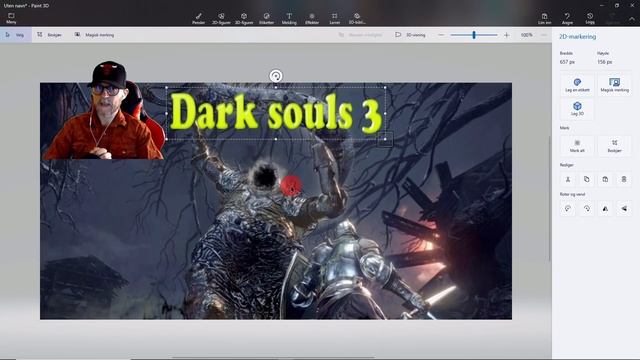Flip the selection vertically
640x360 pixels.
[624, 209]
